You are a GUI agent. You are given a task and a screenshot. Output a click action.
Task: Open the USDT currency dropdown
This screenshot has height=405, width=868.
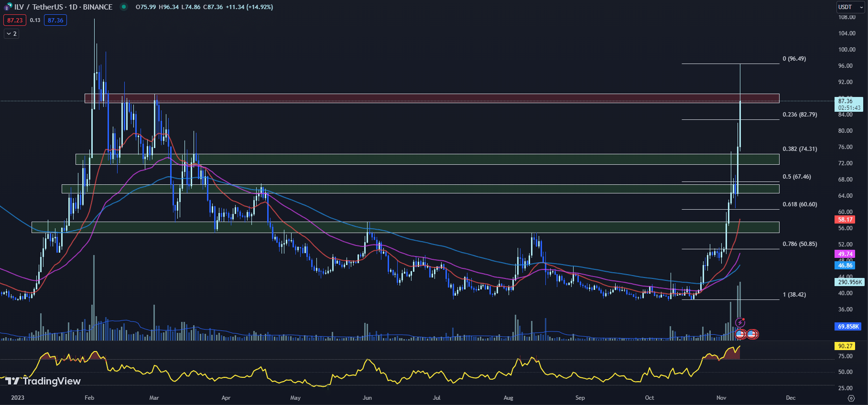click(850, 7)
